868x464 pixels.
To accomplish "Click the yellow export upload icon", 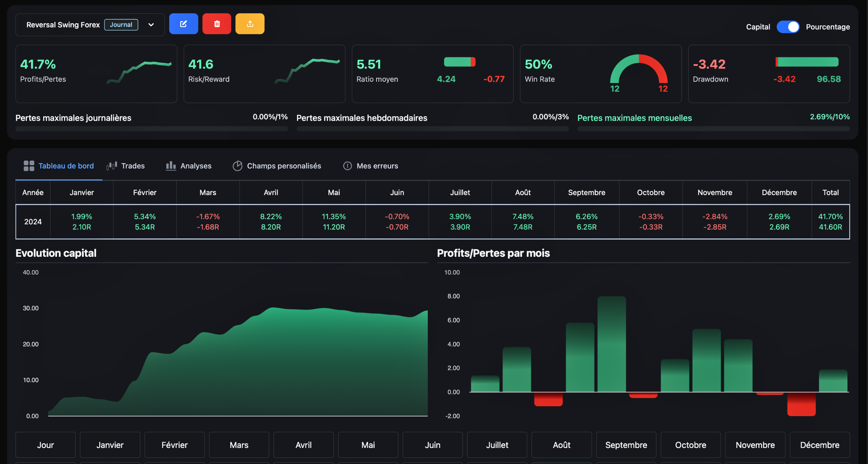I will 250,24.
